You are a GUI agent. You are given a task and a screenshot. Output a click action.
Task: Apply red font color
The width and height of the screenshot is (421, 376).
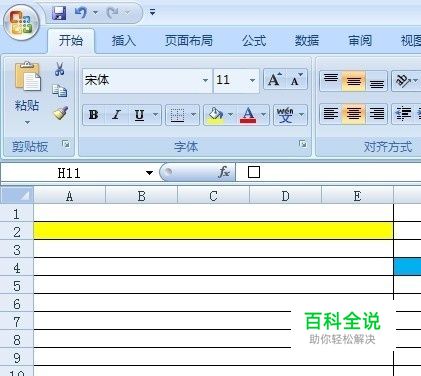[248, 115]
